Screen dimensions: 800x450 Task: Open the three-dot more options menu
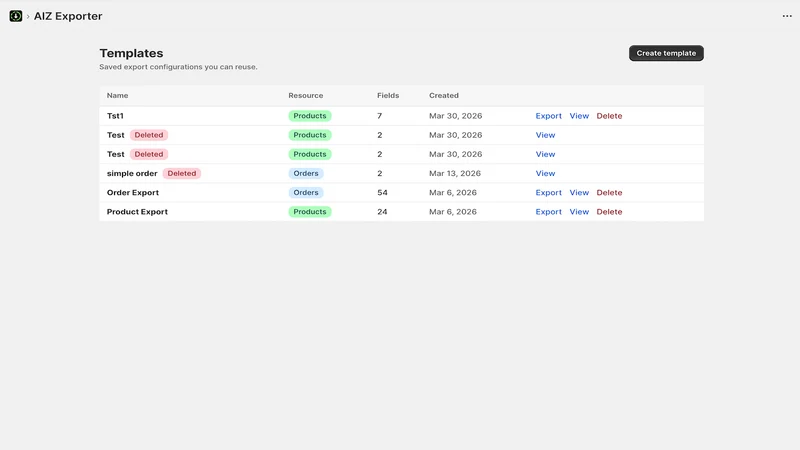tap(787, 16)
